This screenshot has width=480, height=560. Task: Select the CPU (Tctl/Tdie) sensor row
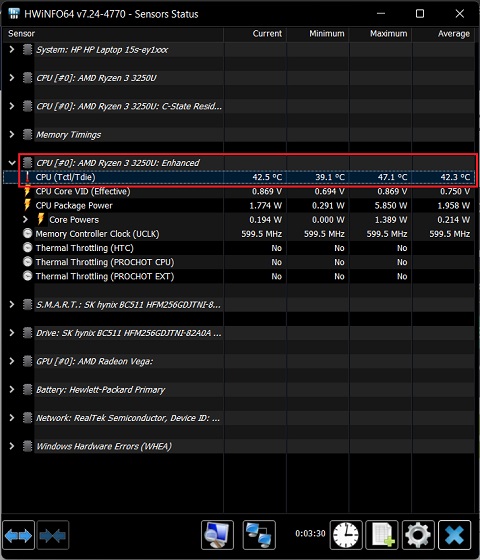[239, 177]
